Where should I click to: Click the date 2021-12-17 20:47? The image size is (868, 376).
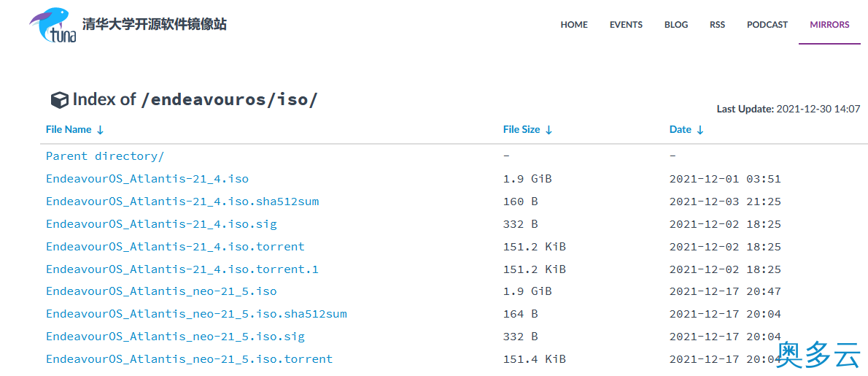[x=725, y=291]
